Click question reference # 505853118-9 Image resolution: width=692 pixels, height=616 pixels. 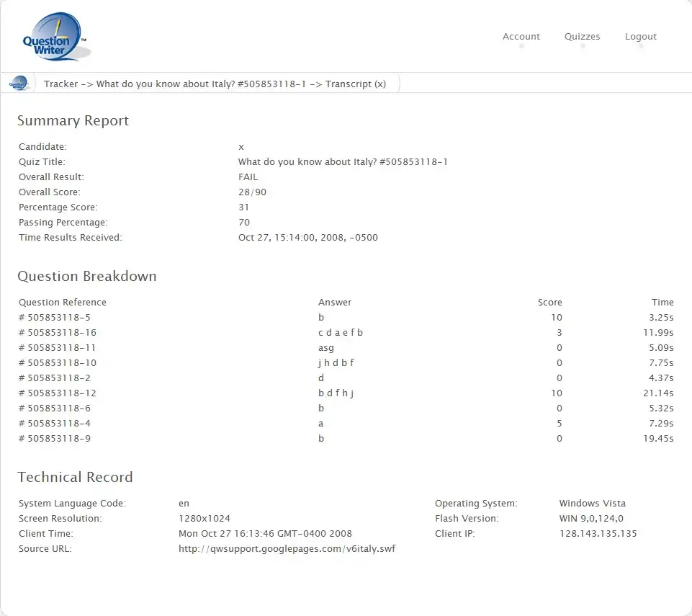55,439
